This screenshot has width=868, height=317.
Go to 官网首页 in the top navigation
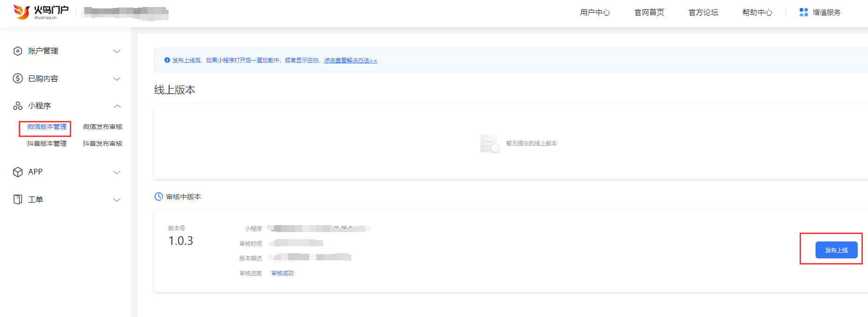649,12
